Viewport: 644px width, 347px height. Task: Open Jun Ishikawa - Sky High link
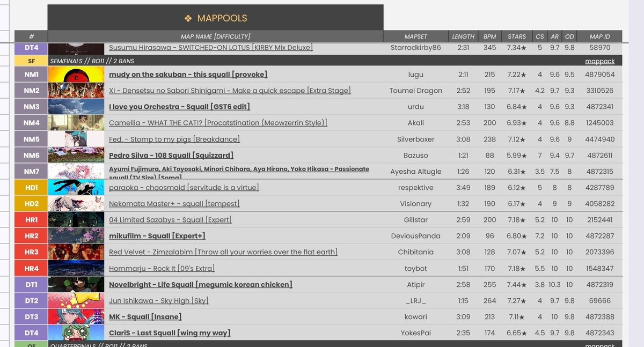point(159,301)
